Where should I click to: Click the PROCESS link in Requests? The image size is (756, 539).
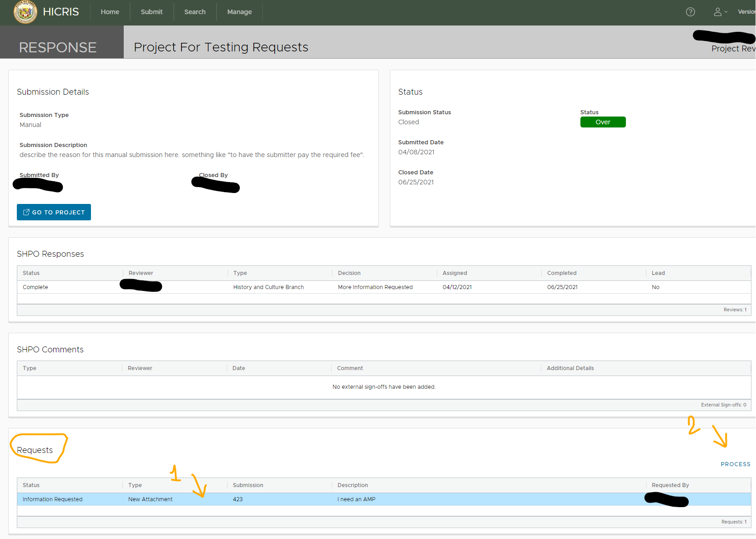735,464
